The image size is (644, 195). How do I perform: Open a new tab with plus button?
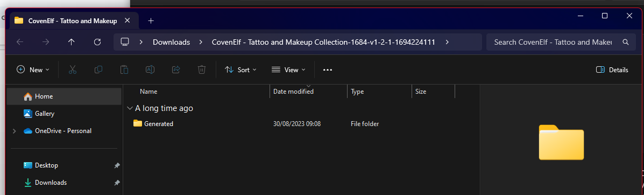[x=151, y=20]
